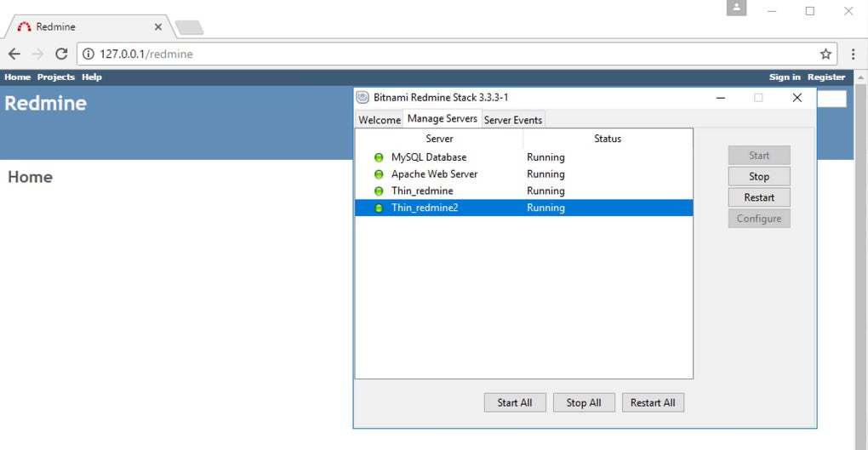Select the MySQL Database server row
Screen dimensions: 868x450
[x=523, y=157]
